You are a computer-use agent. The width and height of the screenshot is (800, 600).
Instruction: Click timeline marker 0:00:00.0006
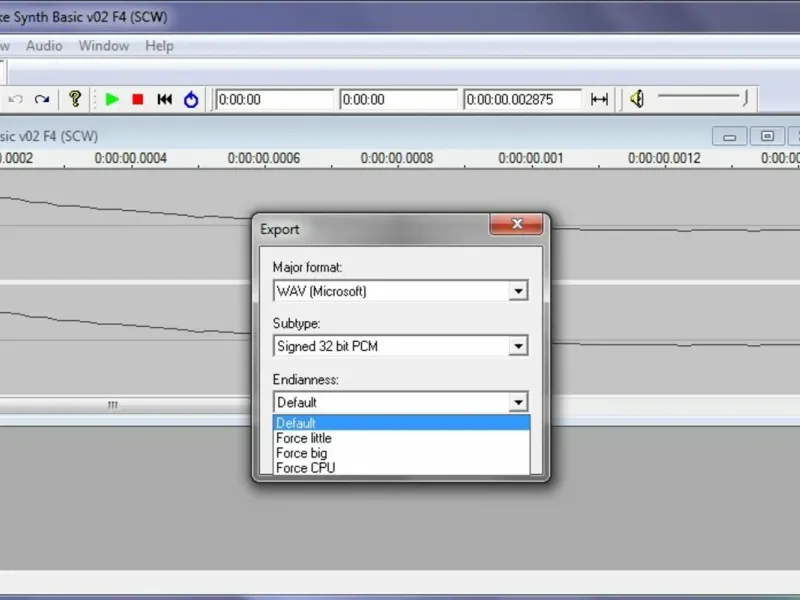[x=264, y=158]
